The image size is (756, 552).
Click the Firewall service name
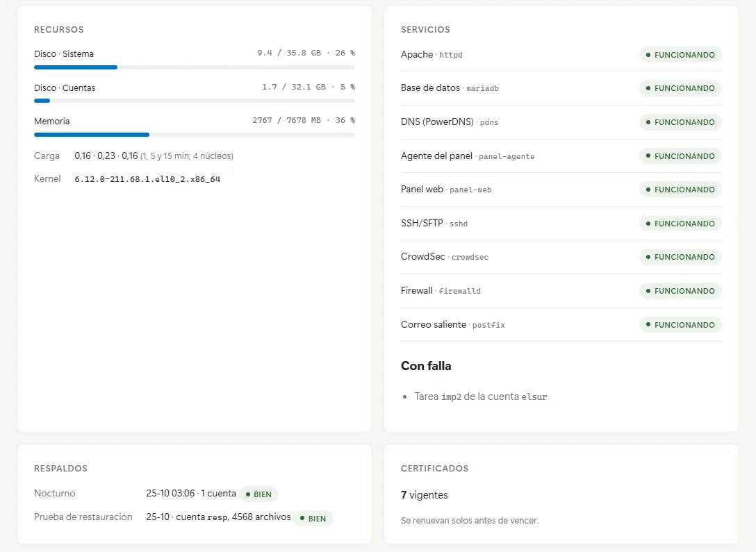click(417, 290)
